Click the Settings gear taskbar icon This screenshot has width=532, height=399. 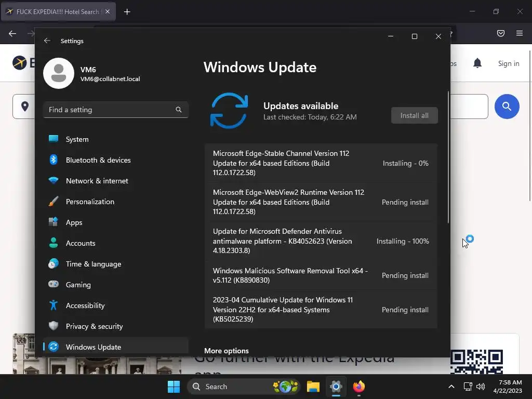click(336, 387)
